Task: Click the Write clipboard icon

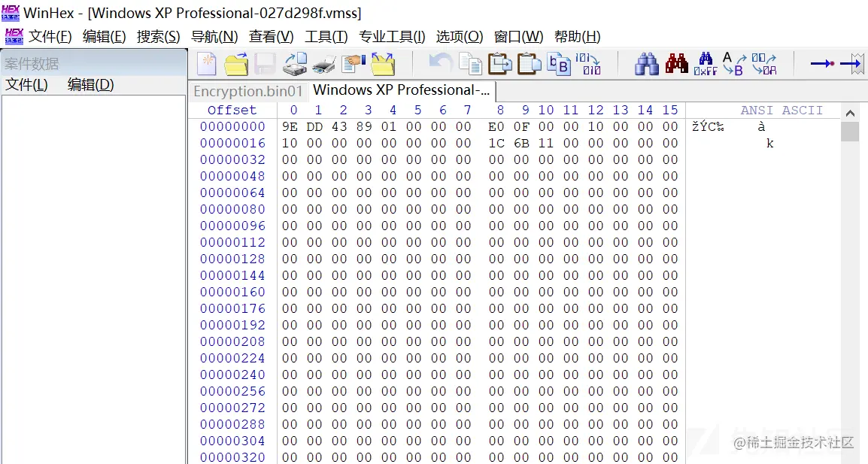Action: tap(500, 64)
